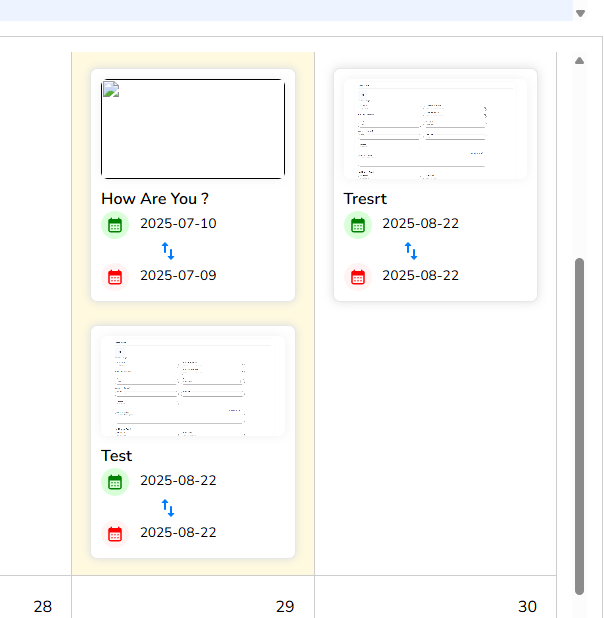Select day 29 in the calendar

285,606
